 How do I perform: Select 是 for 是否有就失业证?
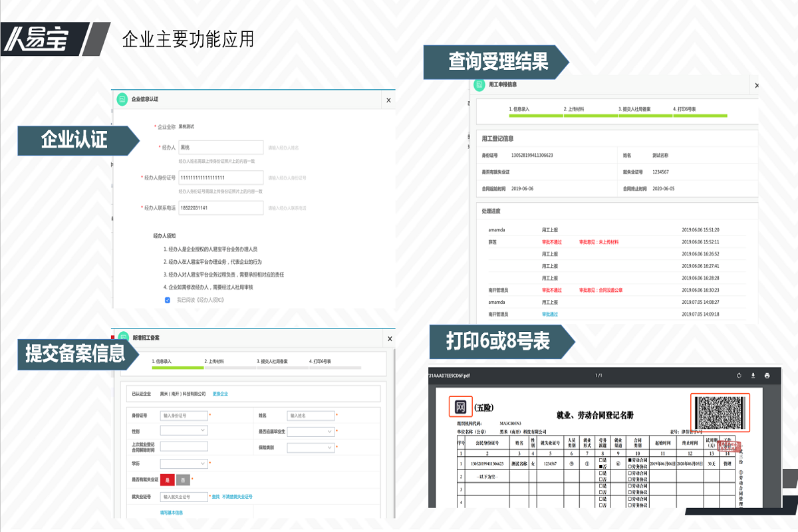[168, 479]
